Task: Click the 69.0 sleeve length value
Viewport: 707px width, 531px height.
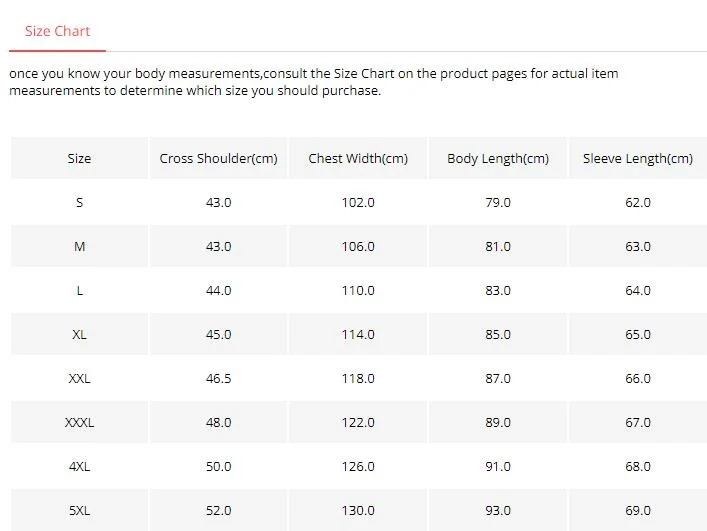Action: point(638,510)
